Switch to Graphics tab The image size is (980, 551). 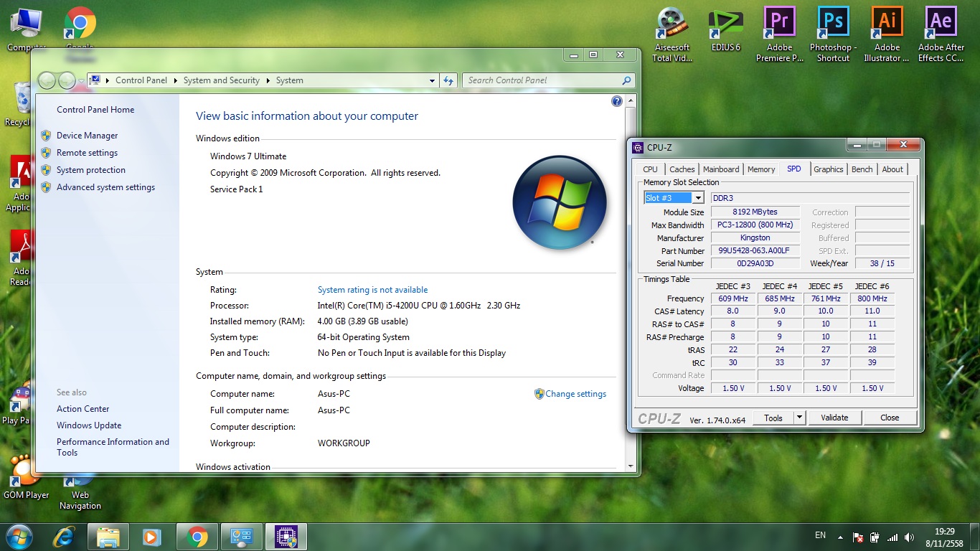[x=829, y=169]
